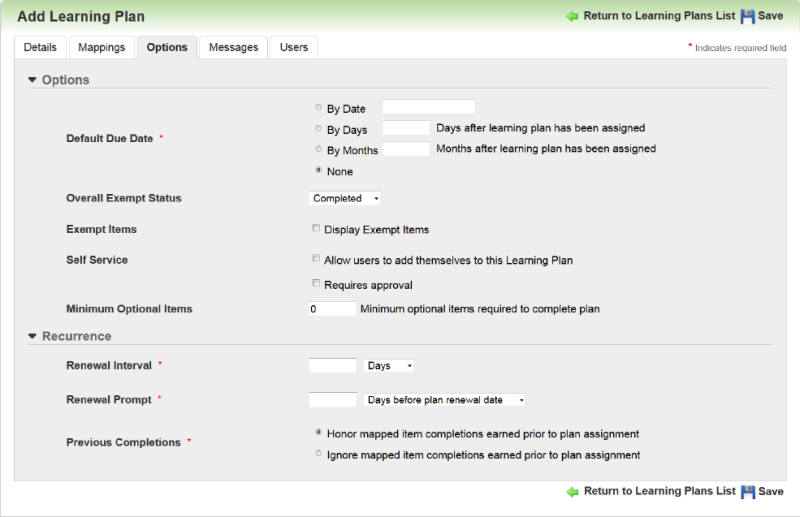Click the Renewal Interval value field
This screenshot has height=517, width=800.
click(x=332, y=365)
